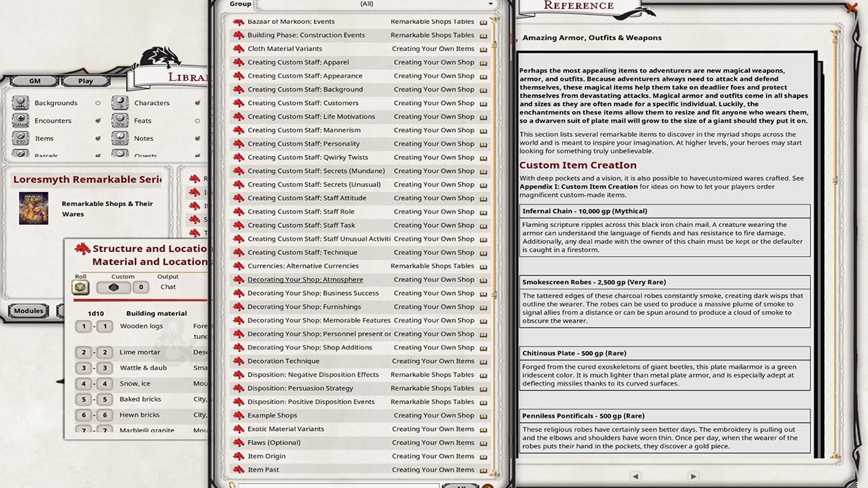Screen dimensions: 868x488
Task: Open the Custom die selector
Action: coord(113,287)
